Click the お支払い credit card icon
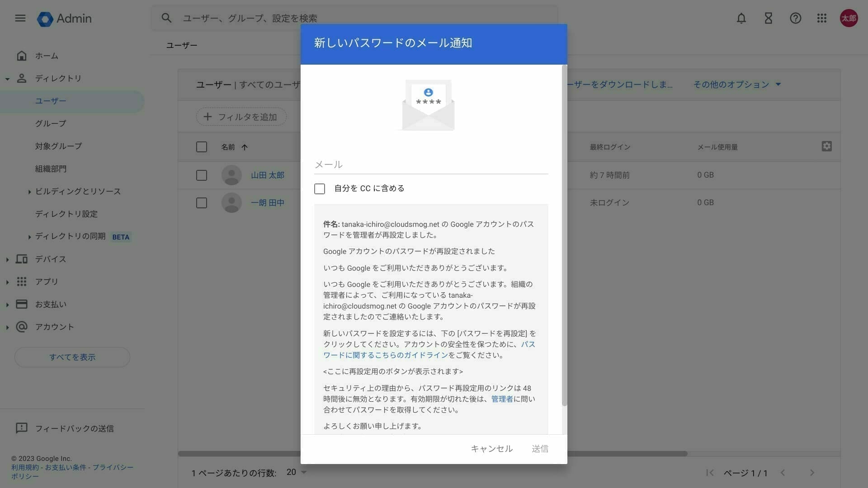Image resolution: width=868 pixels, height=488 pixels. (x=21, y=304)
